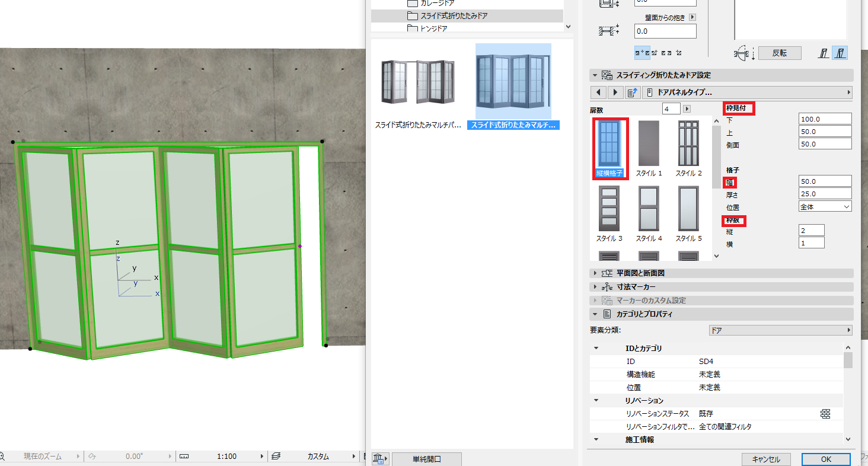Toggle the fourth reveal anchor option
868x466 pixels.
tap(678, 53)
